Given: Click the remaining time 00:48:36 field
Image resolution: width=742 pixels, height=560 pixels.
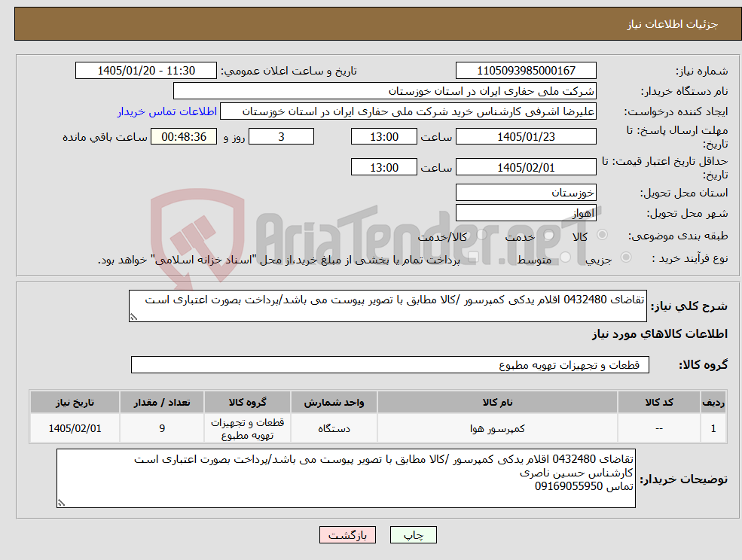Looking at the screenshot, I should pyautogui.click(x=184, y=137).
